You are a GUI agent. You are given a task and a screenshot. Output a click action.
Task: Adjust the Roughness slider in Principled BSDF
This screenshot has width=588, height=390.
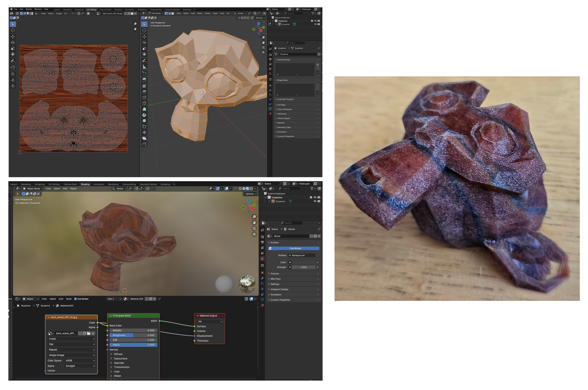(x=133, y=335)
